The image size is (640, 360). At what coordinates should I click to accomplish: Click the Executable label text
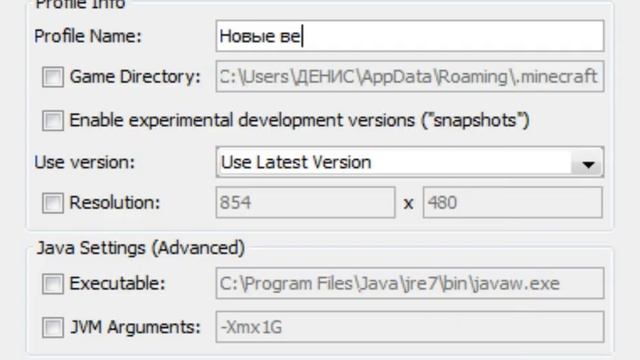[117, 283]
